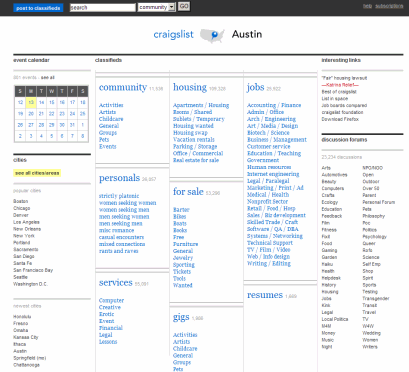Open Tickets under for sale
409x372 pixels.
pyautogui.click(x=182, y=272)
